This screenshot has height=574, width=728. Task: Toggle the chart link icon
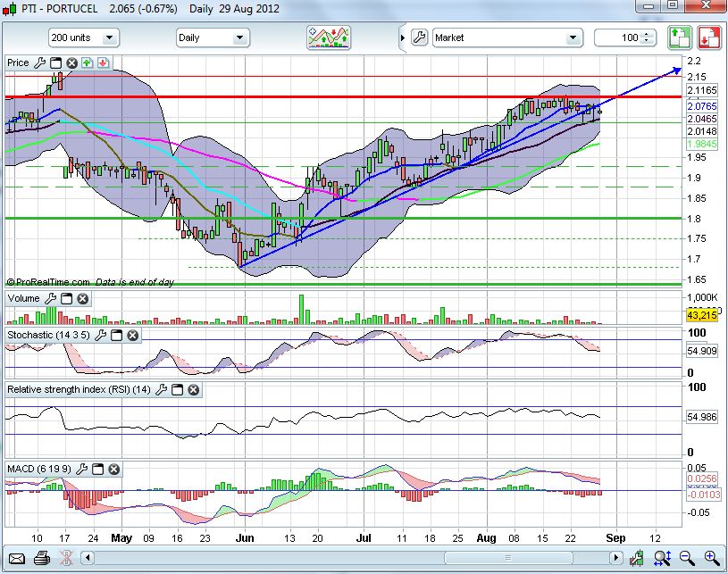(66, 558)
